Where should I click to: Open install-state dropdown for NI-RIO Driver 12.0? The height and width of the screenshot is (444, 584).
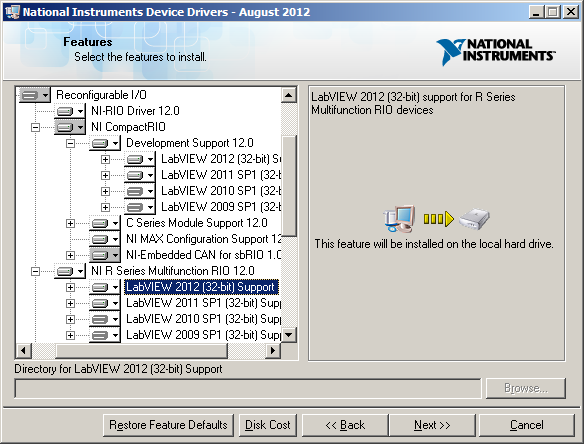[70, 111]
